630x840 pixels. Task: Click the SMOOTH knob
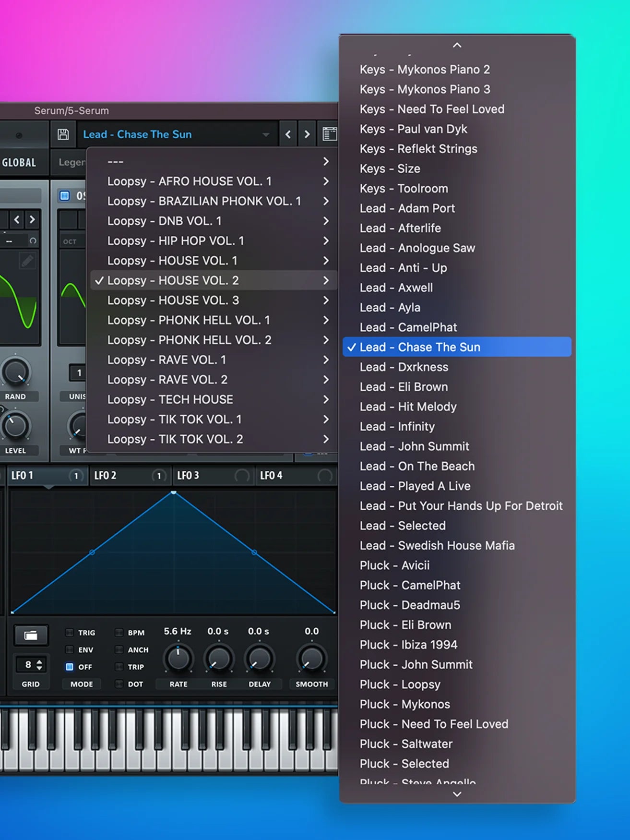click(x=311, y=659)
